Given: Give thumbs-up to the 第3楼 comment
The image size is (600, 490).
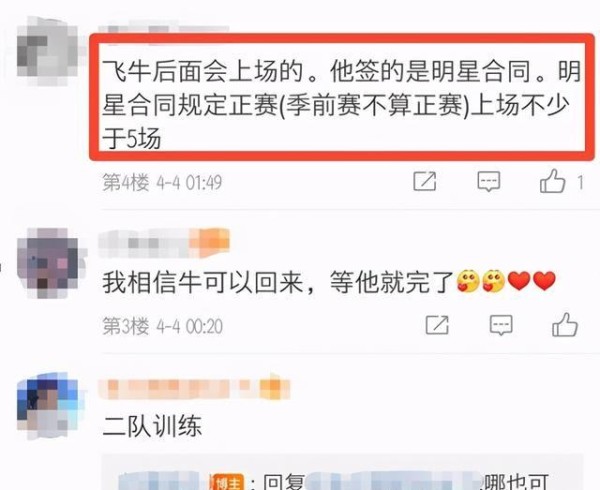Looking at the screenshot, I should (x=564, y=325).
